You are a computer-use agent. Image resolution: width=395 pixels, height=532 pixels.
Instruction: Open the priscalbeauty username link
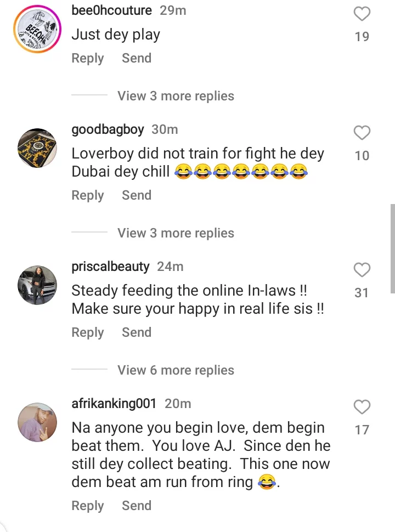(x=110, y=267)
